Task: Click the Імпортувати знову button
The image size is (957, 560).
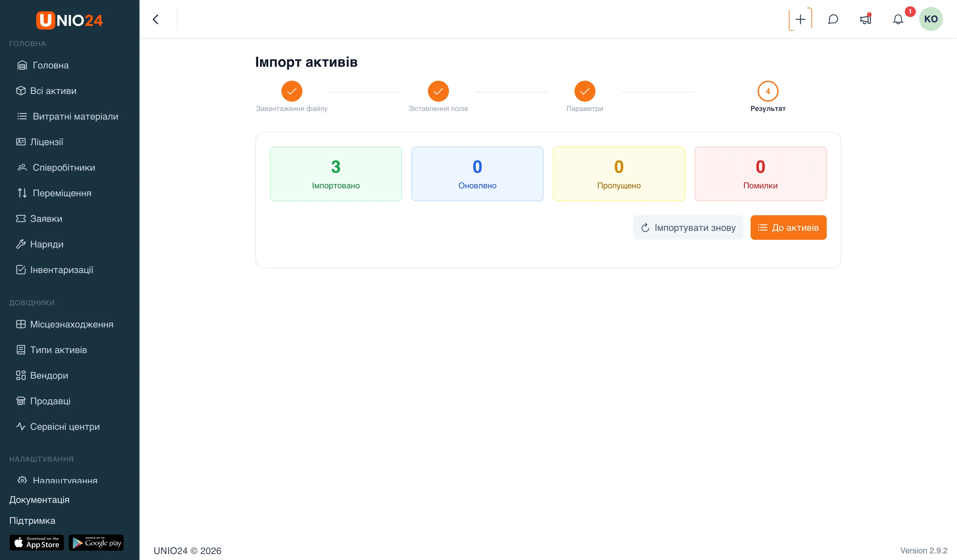Action: click(688, 228)
